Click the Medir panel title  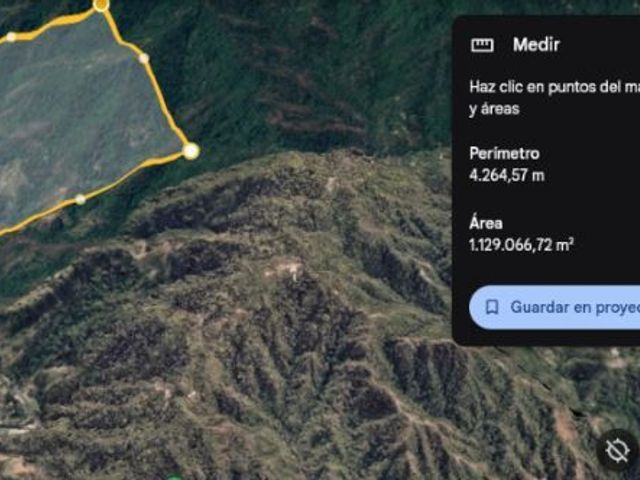tap(536, 44)
